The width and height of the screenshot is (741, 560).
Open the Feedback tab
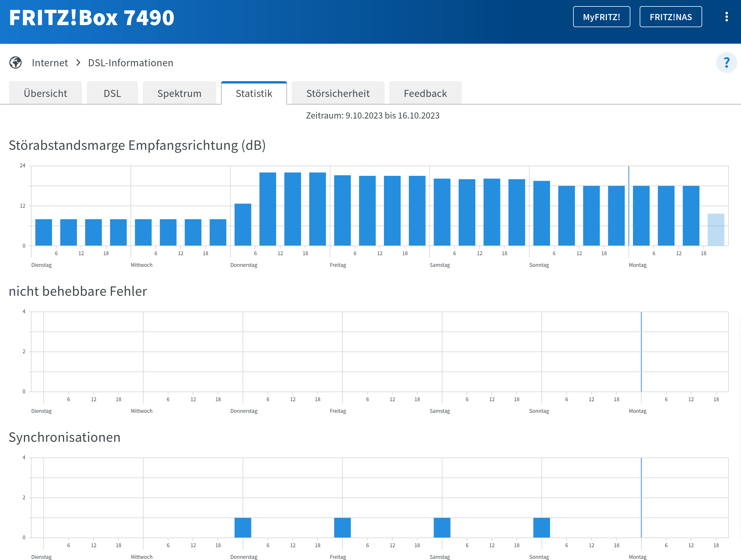425,93
